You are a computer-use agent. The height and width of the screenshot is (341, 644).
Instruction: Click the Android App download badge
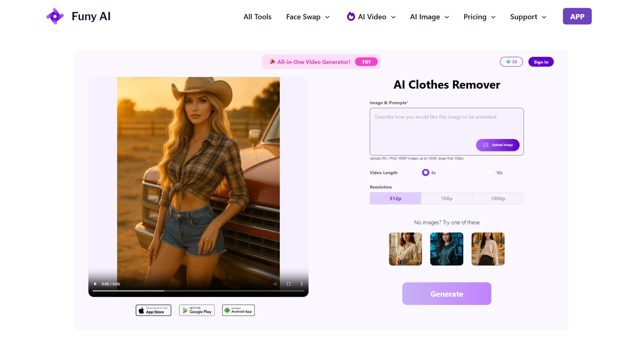(238, 310)
